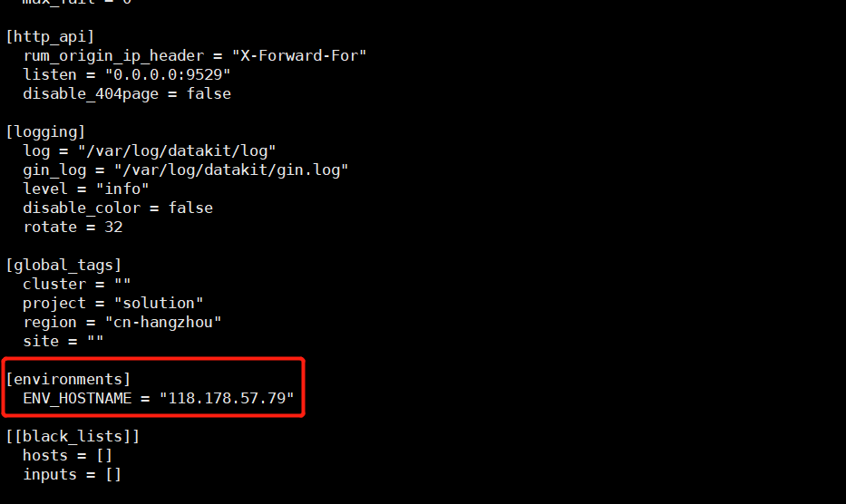
Task: Click the gin_log path value
Action: (231, 170)
